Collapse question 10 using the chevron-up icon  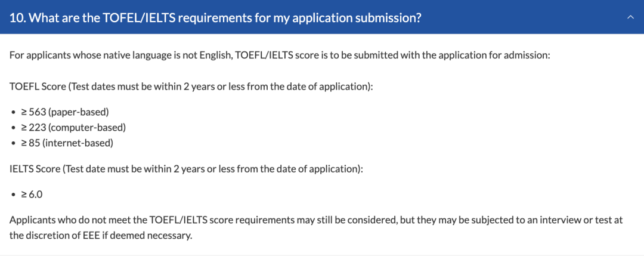630,18
